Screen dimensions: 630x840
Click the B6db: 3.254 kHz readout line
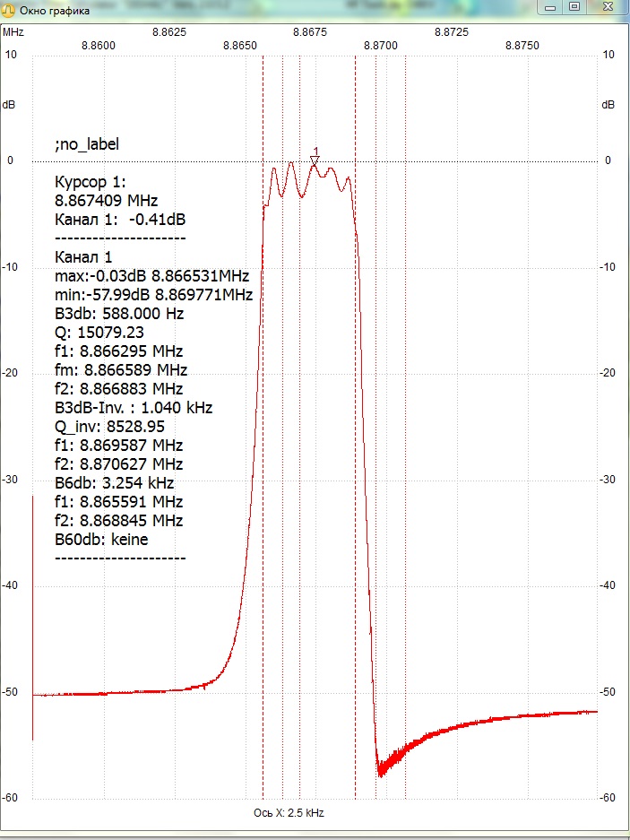tap(114, 482)
